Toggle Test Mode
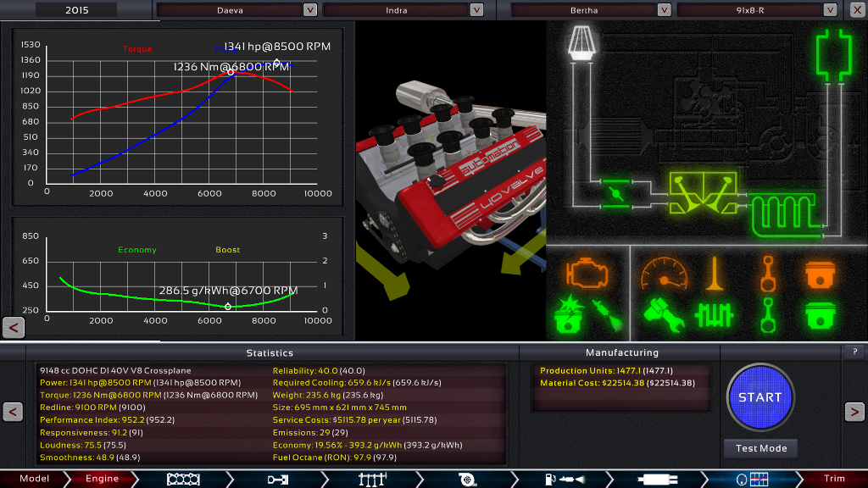Viewport: 868px width, 488px height. pos(760,448)
